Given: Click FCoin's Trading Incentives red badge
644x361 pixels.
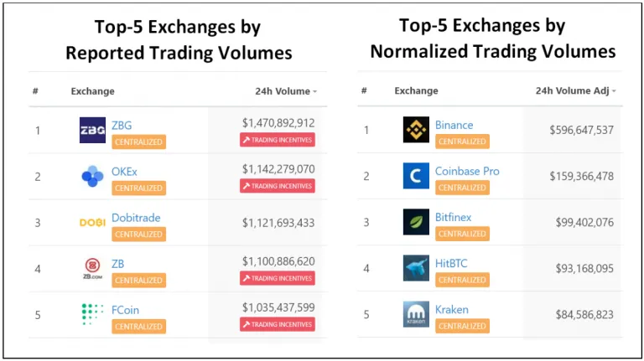Looking at the screenshot, I should tap(278, 324).
